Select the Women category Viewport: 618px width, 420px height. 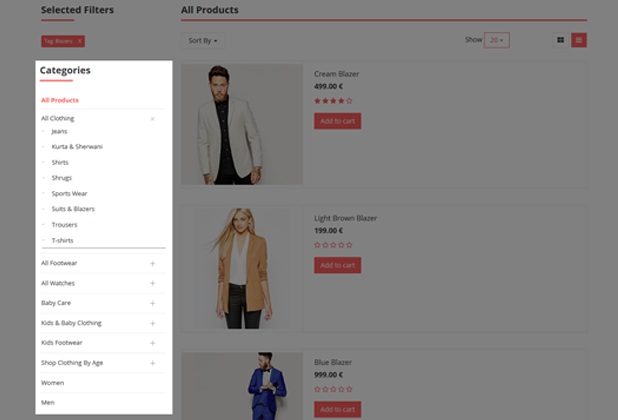(52, 383)
